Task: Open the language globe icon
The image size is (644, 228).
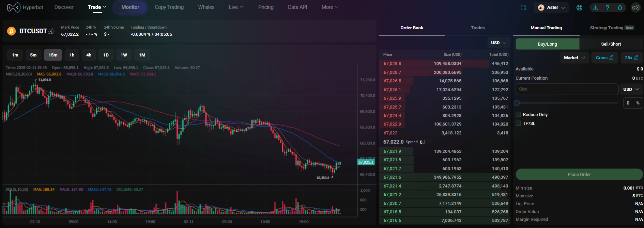Action: click(x=579, y=7)
